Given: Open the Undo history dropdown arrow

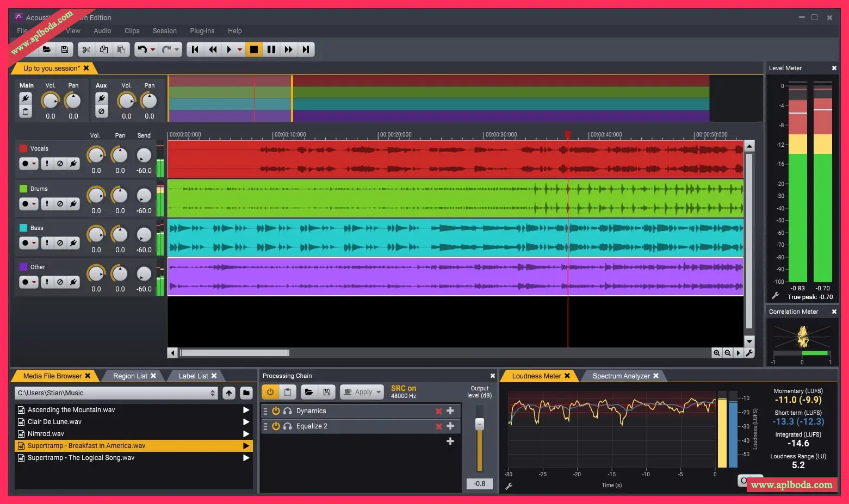Looking at the screenshot, I should (153, 49).
